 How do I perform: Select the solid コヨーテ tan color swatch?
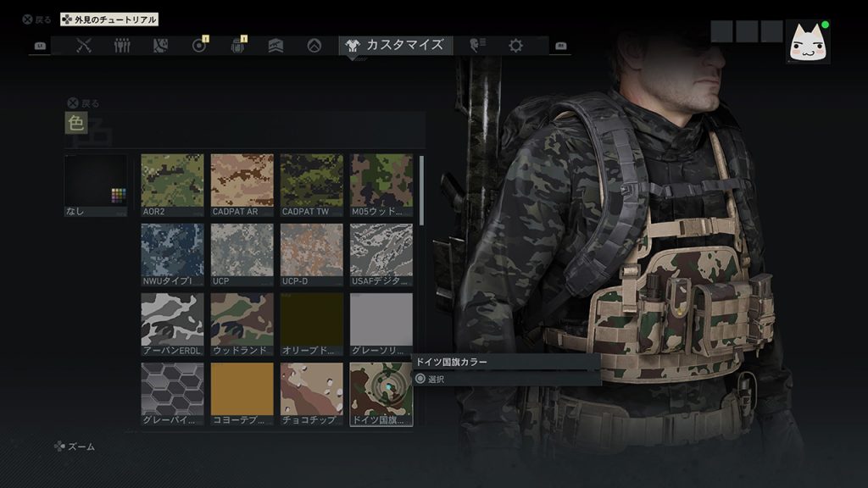click(242, 394)
